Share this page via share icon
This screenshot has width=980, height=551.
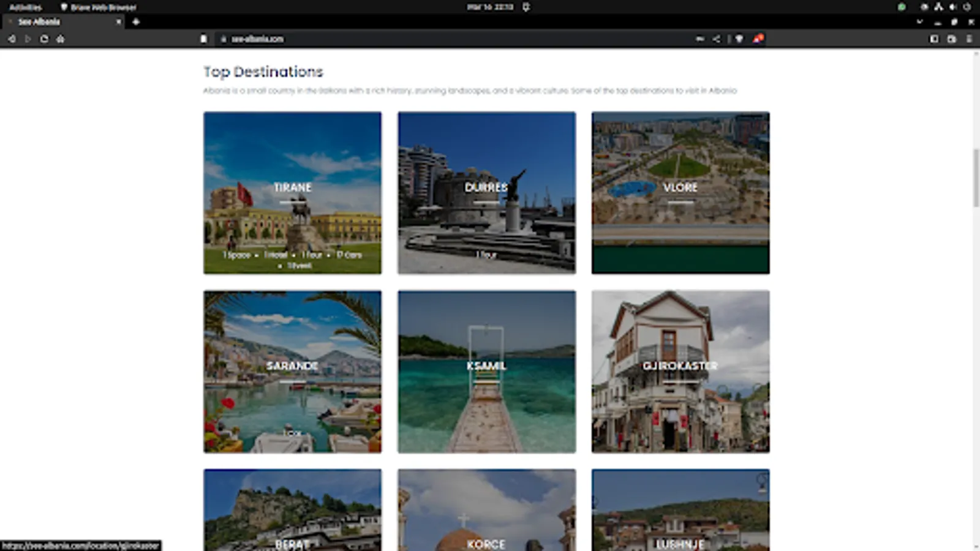click(x=716, y=39)
